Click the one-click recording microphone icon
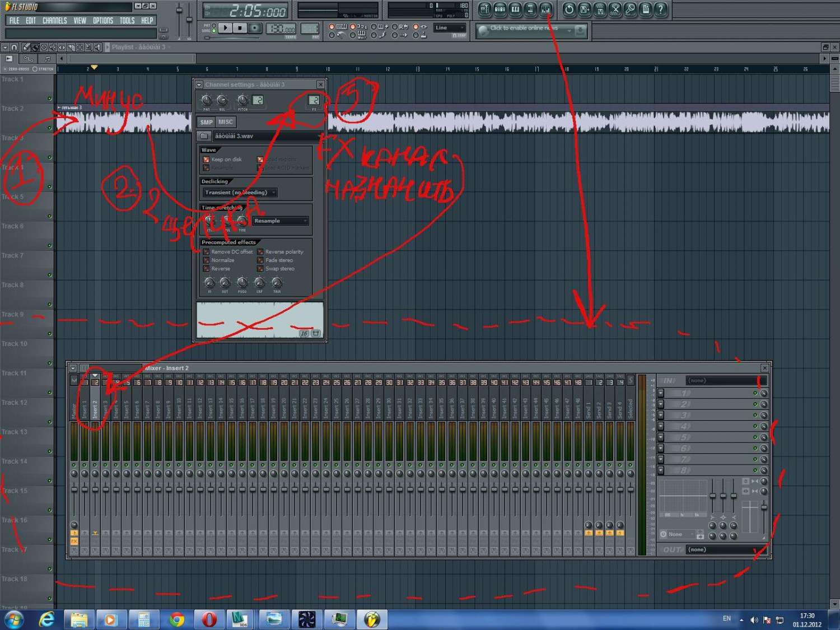Image resolution: width=840 pixels, height=630 pixels. pyautogui.click(x=630, y=9)
